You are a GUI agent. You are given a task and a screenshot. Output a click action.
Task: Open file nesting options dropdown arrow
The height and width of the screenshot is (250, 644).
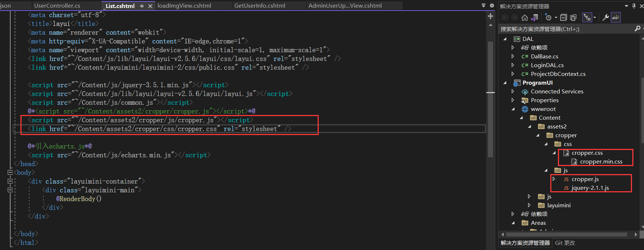[594, 18]
